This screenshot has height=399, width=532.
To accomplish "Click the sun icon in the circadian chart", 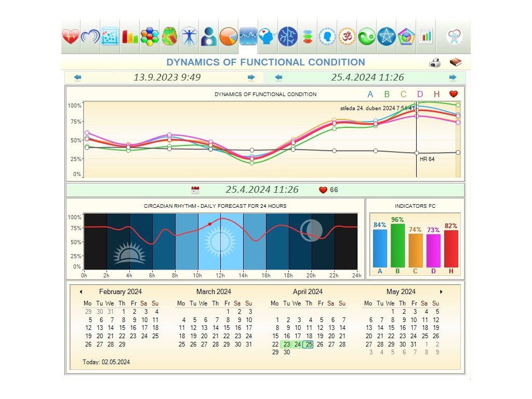I will (220, 242).
